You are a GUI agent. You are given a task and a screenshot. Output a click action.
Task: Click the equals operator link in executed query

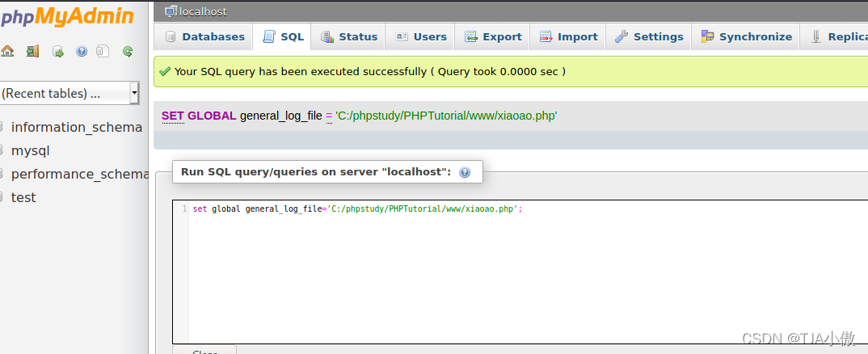pyautogui.click(x=329, y=116)
